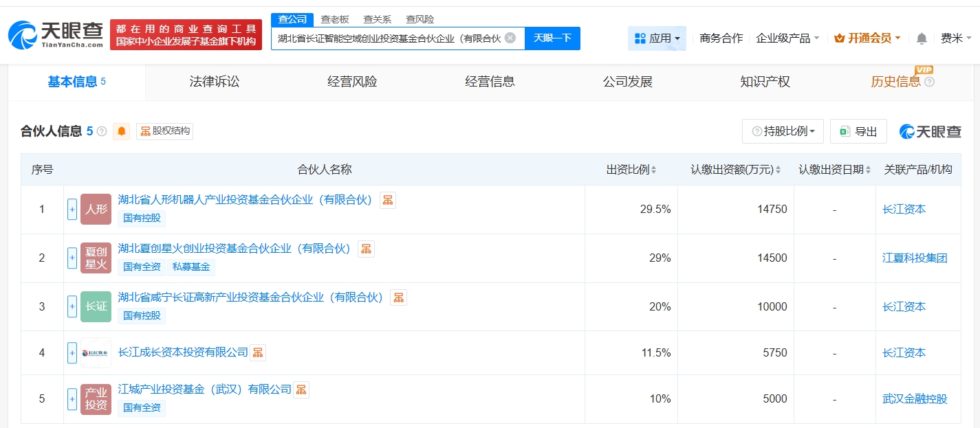Click help icon beside 历史信息 tab
Viewport: 980px width, 428px height.
pyautogui.click(x=930, y=82)
